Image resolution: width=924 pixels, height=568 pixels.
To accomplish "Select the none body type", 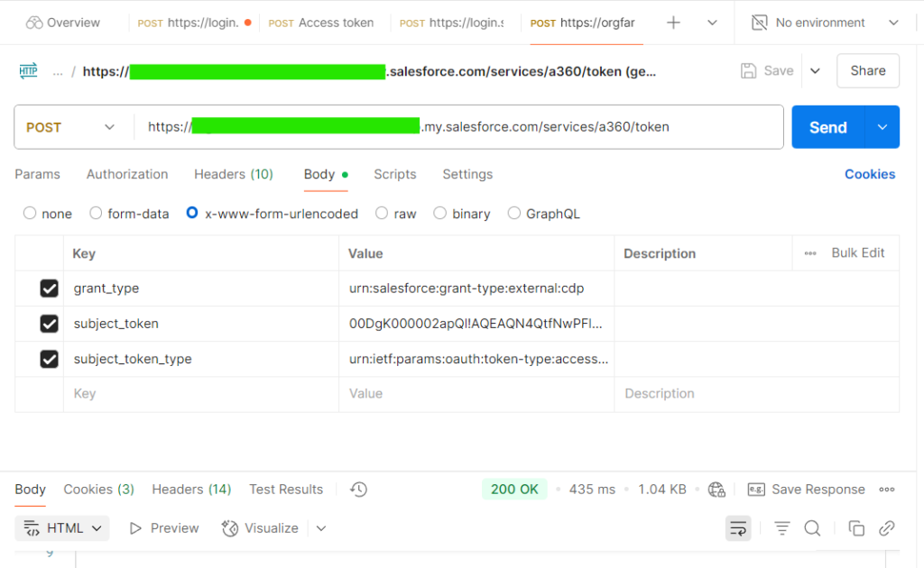I will click(30, 213).
